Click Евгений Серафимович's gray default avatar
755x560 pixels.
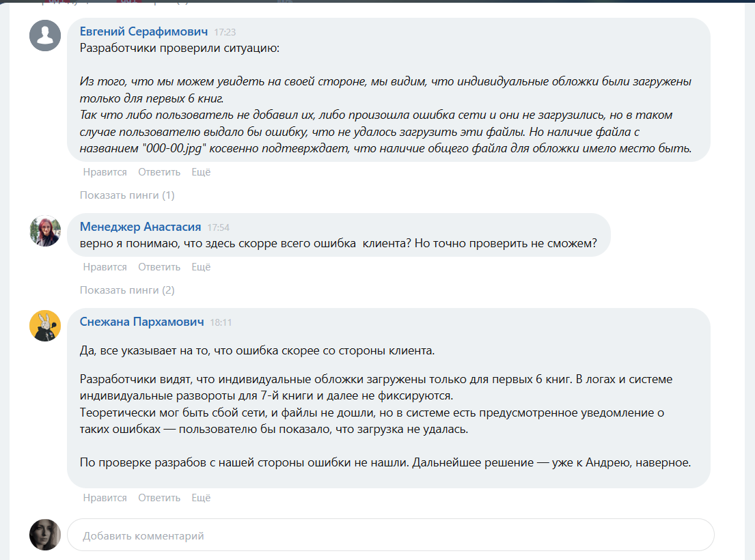coord(46,34)
